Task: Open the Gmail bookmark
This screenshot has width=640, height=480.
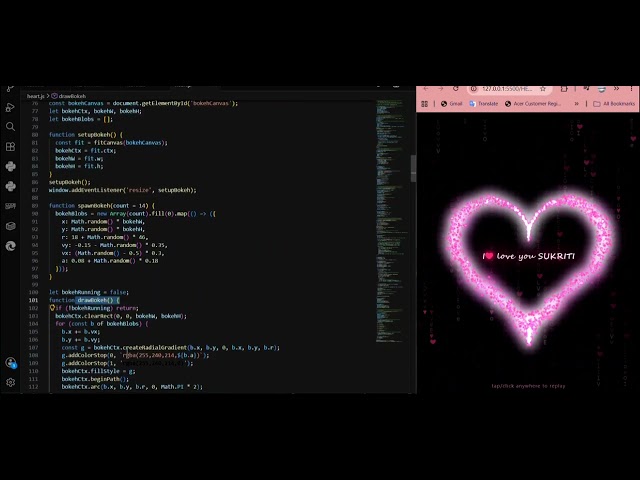Action: (451, 104)
